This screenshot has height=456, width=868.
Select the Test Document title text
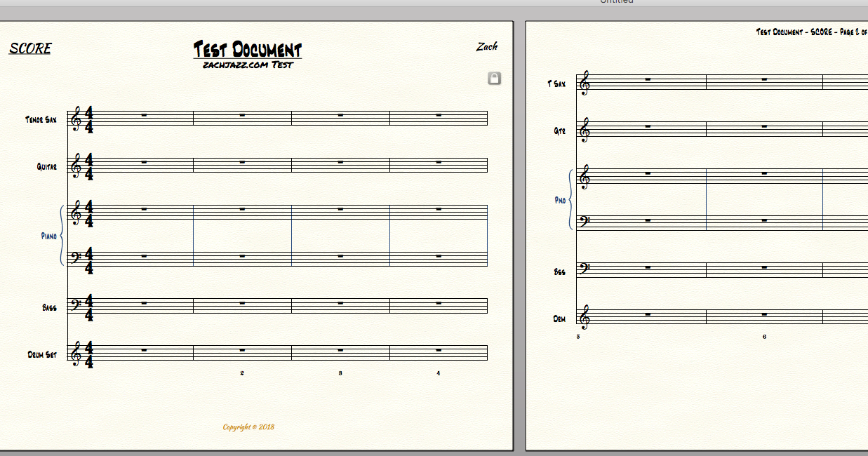click(x=247, y=50)
